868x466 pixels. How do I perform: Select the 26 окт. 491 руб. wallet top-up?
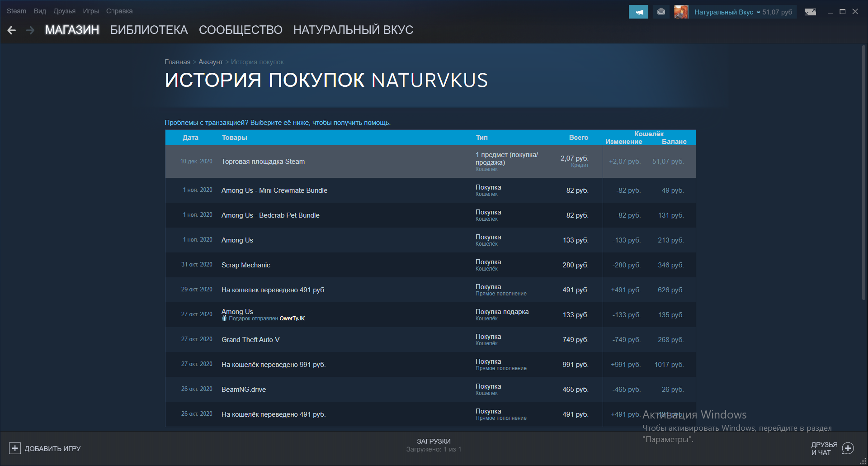coord(430,414)
